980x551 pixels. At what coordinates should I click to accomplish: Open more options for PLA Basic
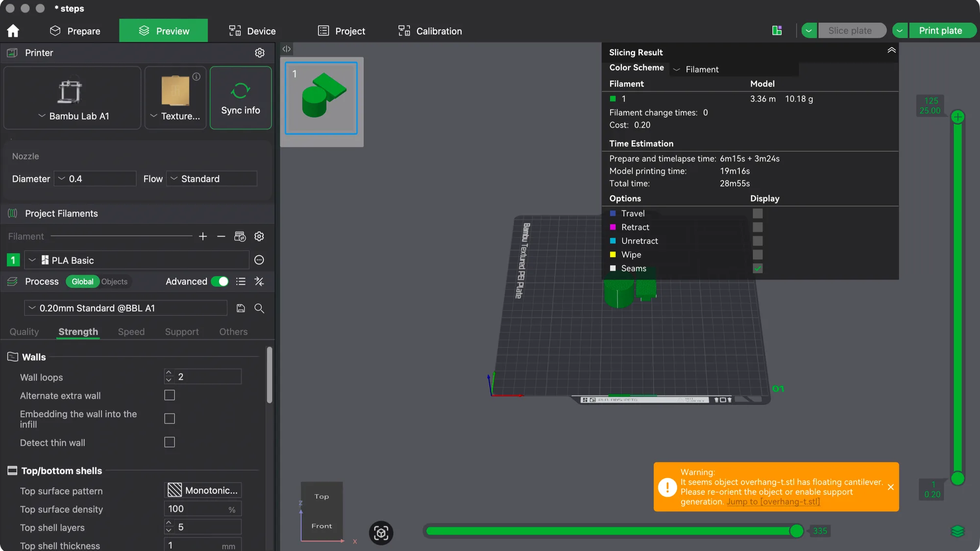point(259,260)
